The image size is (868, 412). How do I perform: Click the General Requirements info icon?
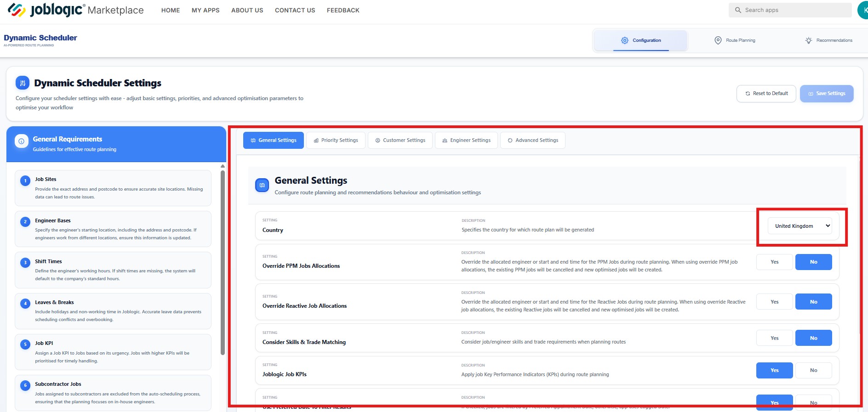(x=22, y=141)
